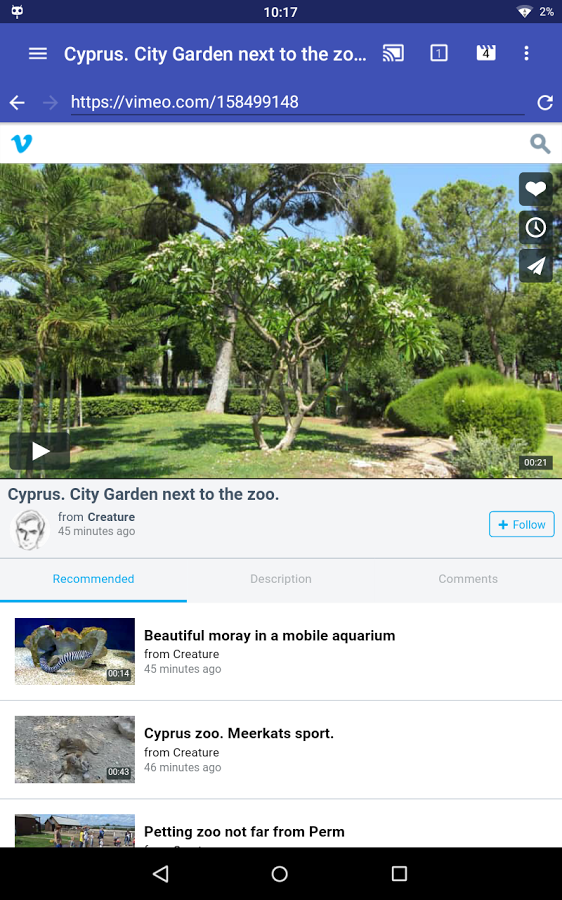
Task: Play the Cyprus City Garden video
Action: tap(40, 451)
